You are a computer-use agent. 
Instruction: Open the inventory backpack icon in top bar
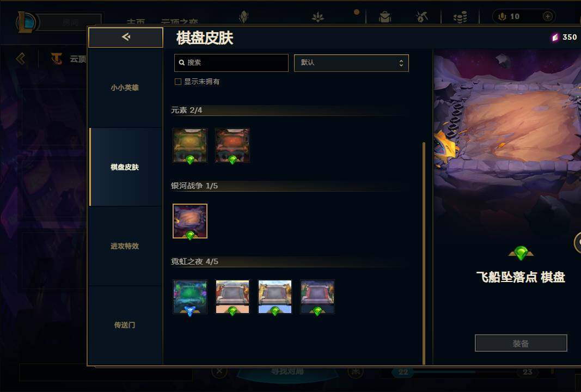[x=384, y=17]
